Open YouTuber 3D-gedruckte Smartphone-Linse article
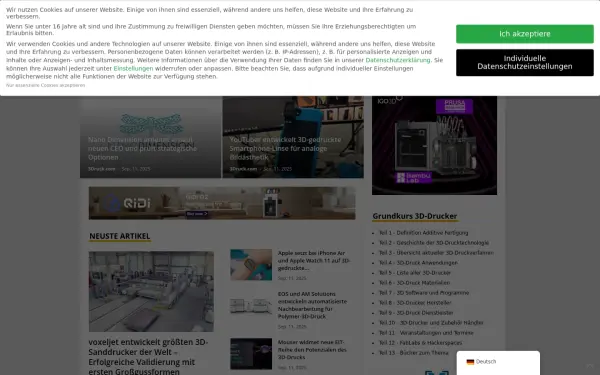This screenshot has width=600, height=375. pyautogui.click(x=285, y=148)
